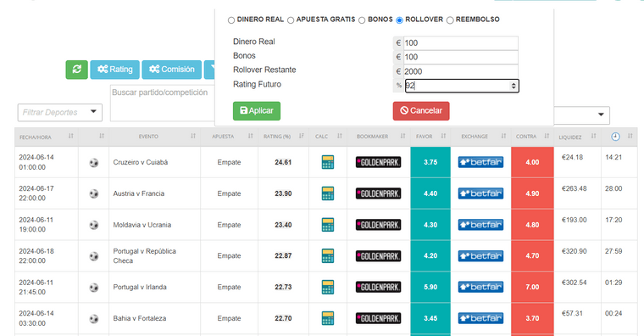This screenshot has width=644, height=336.
Task: Click liquidity value €263.48
Action: pyautogui.click(x=575, y=188)
